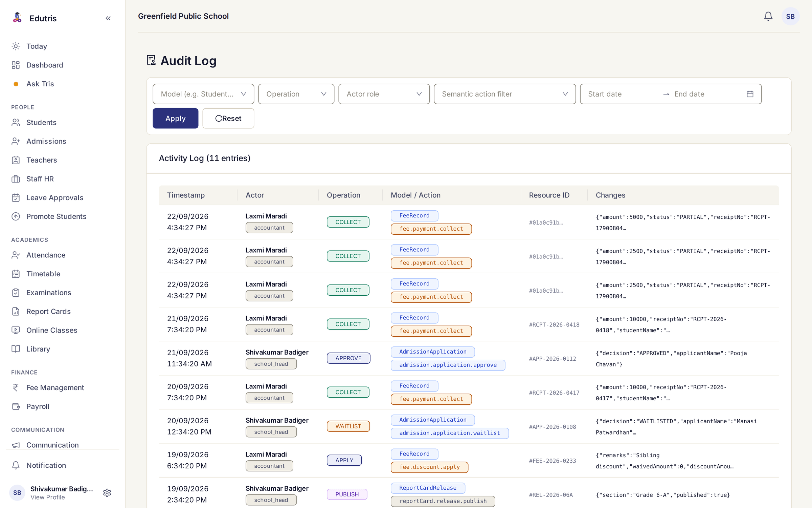Collapse the sidebar with the double-chevron icon

[x=108, y=18]
